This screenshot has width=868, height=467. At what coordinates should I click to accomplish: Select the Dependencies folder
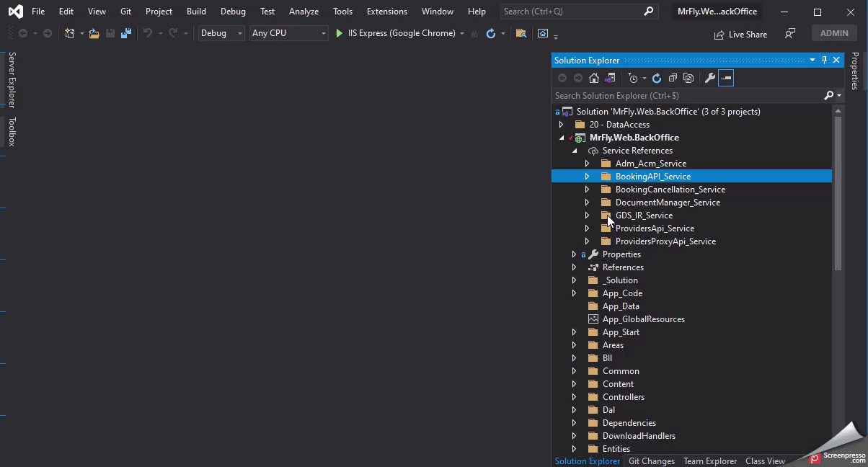[629, 423]
